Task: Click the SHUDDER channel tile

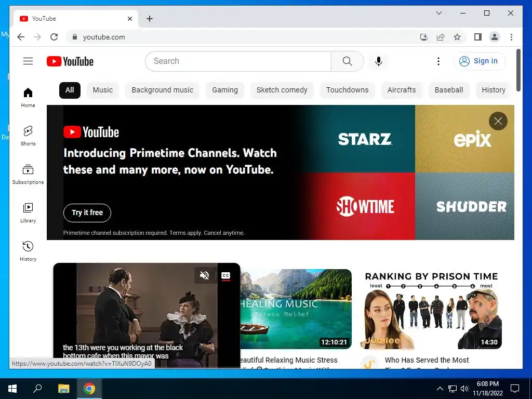Action: click(464, 206)
